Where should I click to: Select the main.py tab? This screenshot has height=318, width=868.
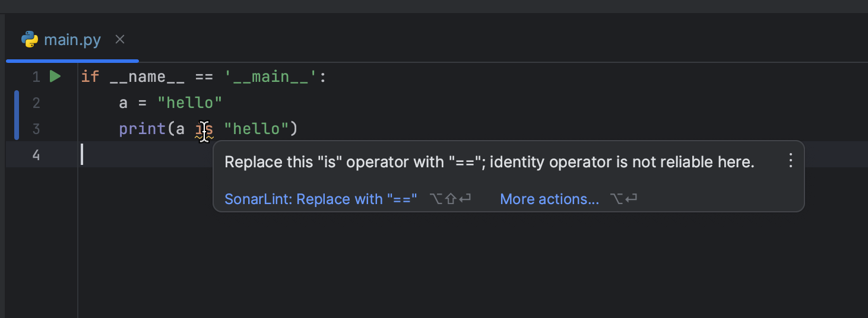72,40
